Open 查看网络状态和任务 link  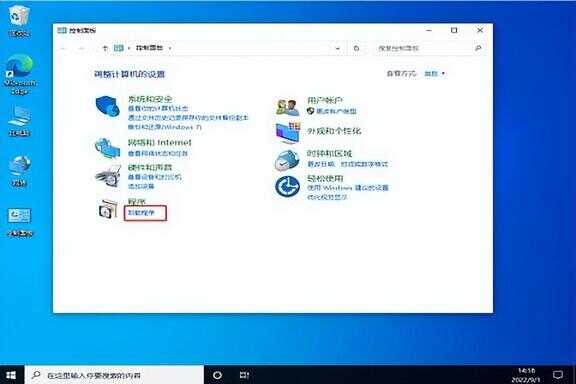coord(158,153)
